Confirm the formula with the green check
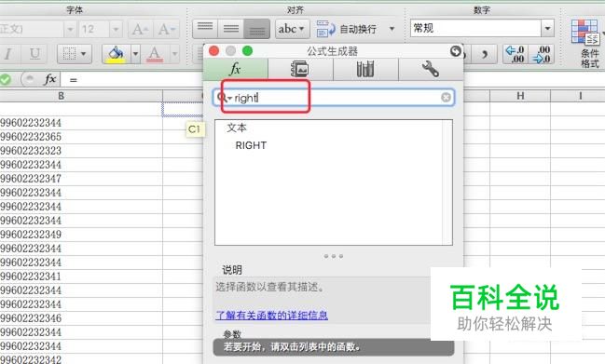This screenshot has width=605, height=364. [6, 79]
